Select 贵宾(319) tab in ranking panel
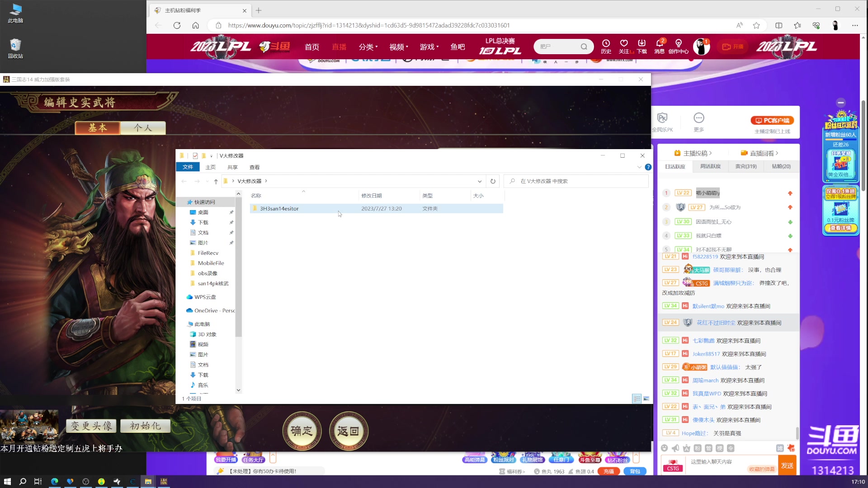Image resolution: width=868 pixels, height=488 pixels. point(746,166)
